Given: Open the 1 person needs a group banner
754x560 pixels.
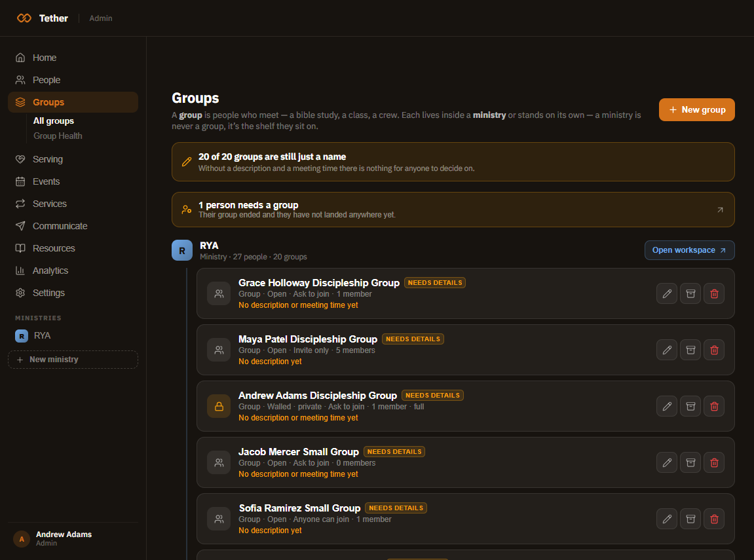Looking at the screenshot, I should (x=453, y=210).
